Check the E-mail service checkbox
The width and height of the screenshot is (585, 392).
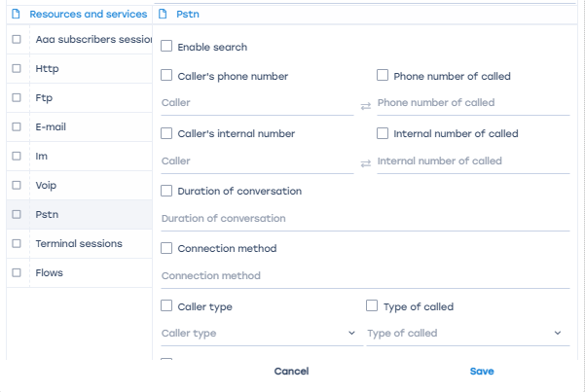pyautogui.click(x=17, y=127)
